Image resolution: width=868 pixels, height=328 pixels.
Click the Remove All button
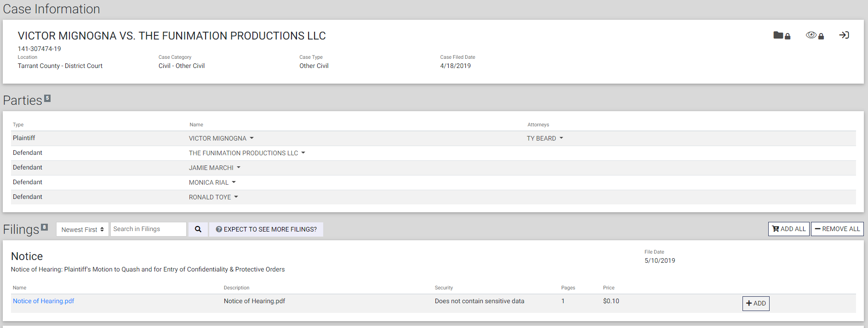click(x=837, y=229)
